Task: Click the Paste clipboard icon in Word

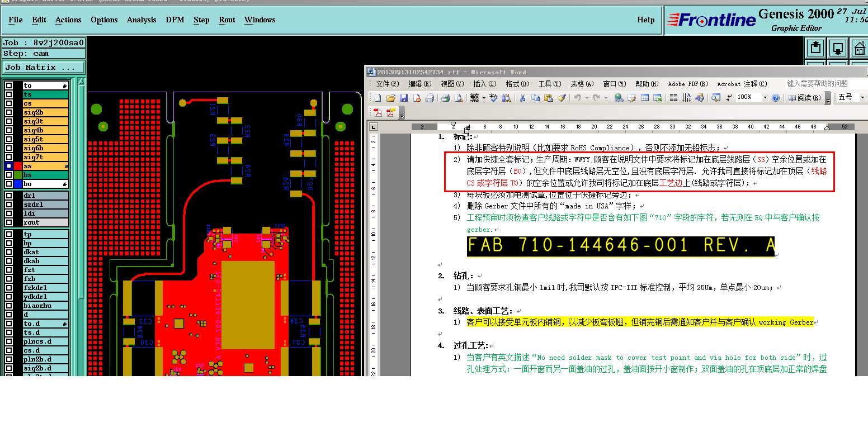Action: [549, 98]
